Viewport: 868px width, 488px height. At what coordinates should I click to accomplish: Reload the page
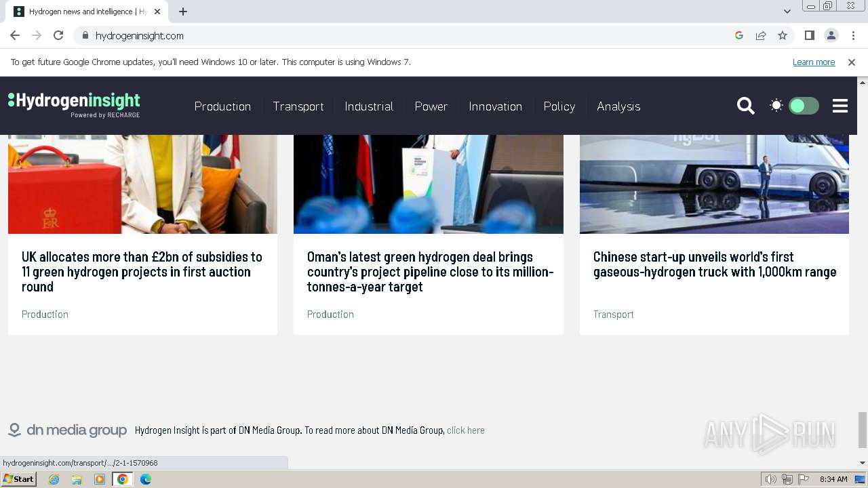[x=58, y=35]
